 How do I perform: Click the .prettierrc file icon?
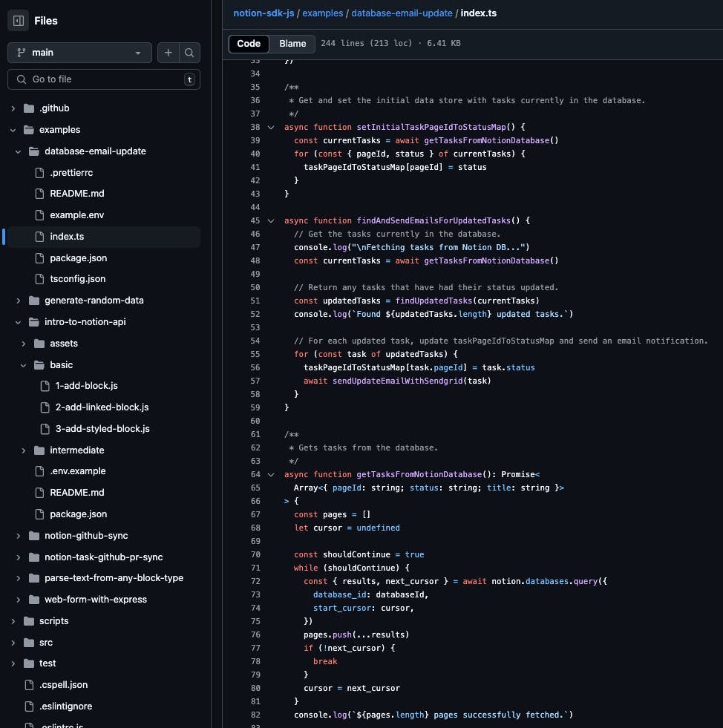coord(40,173)
